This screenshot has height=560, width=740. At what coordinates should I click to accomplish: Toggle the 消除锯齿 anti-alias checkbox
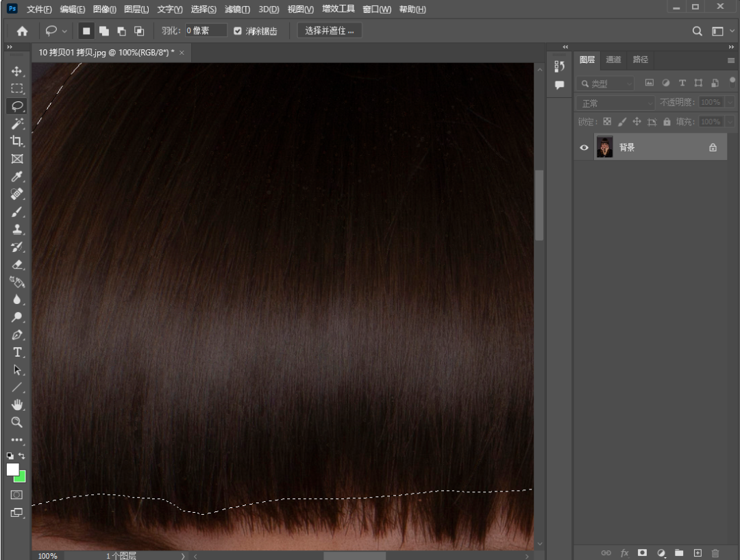(x=238, y=31)
